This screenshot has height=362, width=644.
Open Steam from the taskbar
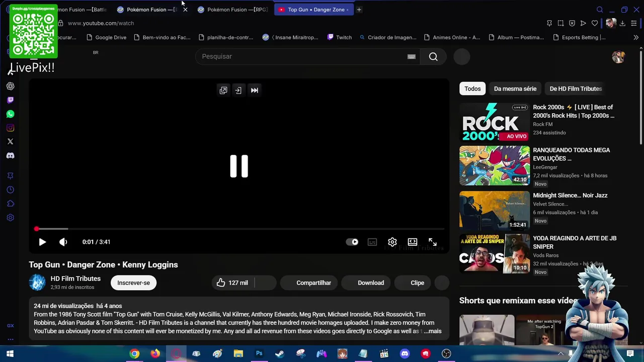point(280,354)
